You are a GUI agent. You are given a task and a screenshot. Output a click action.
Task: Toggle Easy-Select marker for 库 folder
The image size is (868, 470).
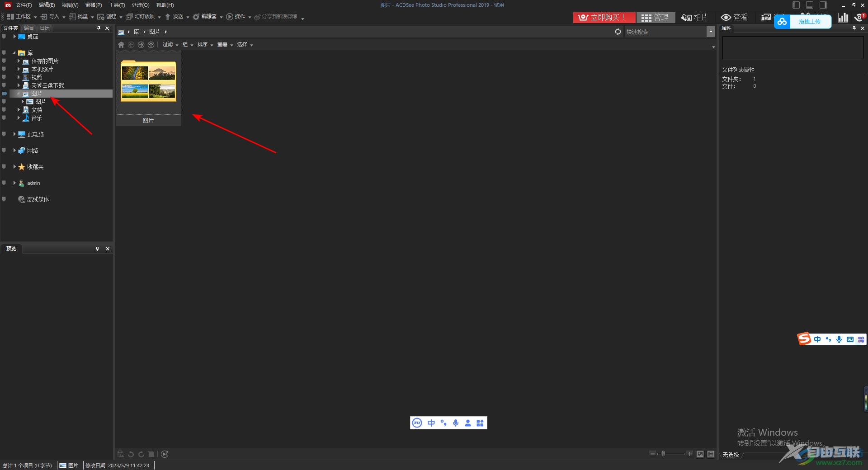4,53
